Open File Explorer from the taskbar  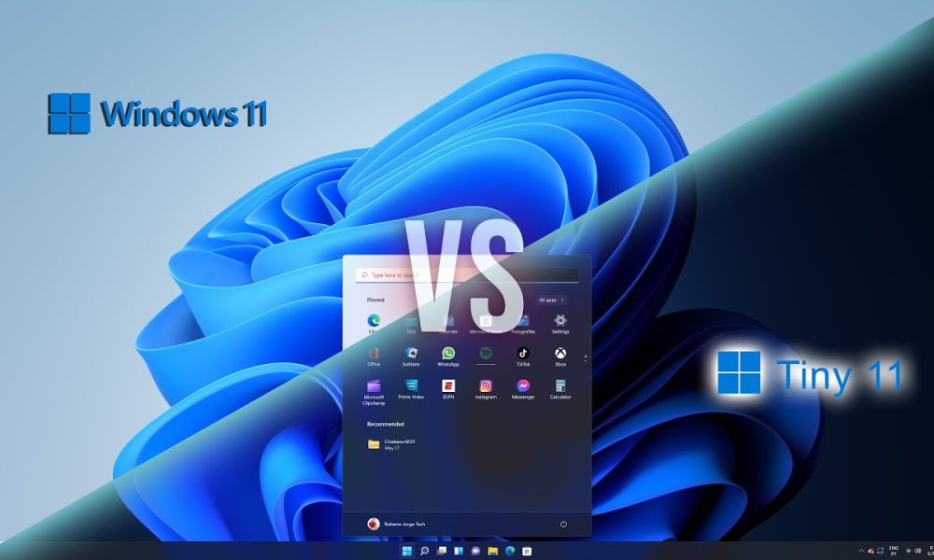494,552
